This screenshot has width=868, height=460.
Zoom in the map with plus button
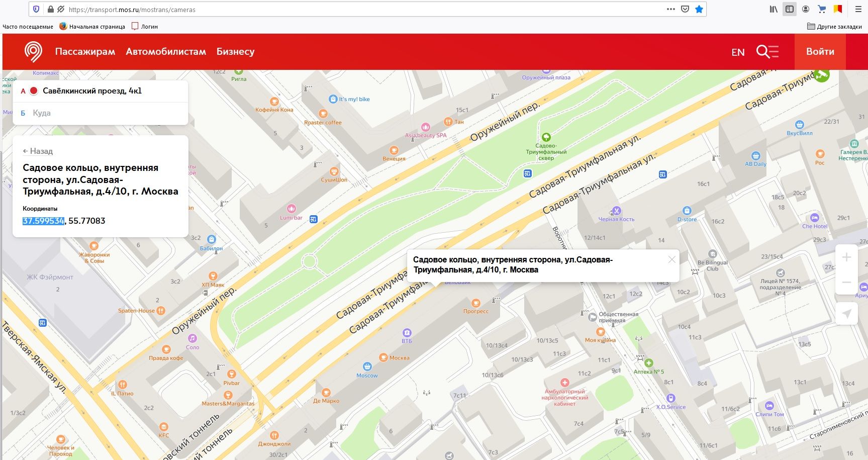pos(846,257)
